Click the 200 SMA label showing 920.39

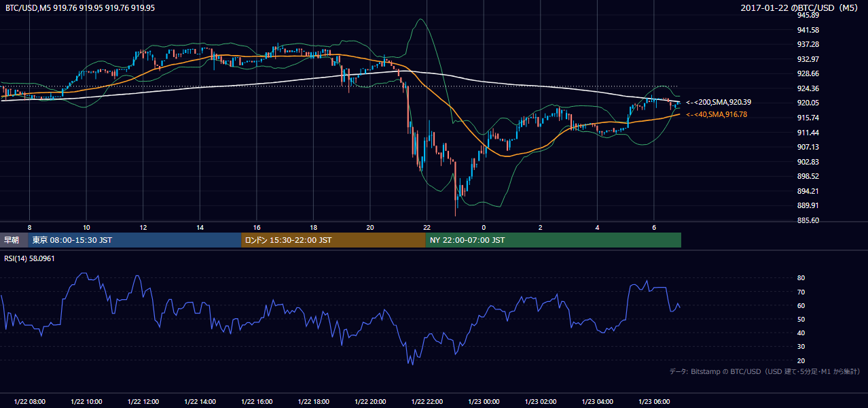coord(718,102)
